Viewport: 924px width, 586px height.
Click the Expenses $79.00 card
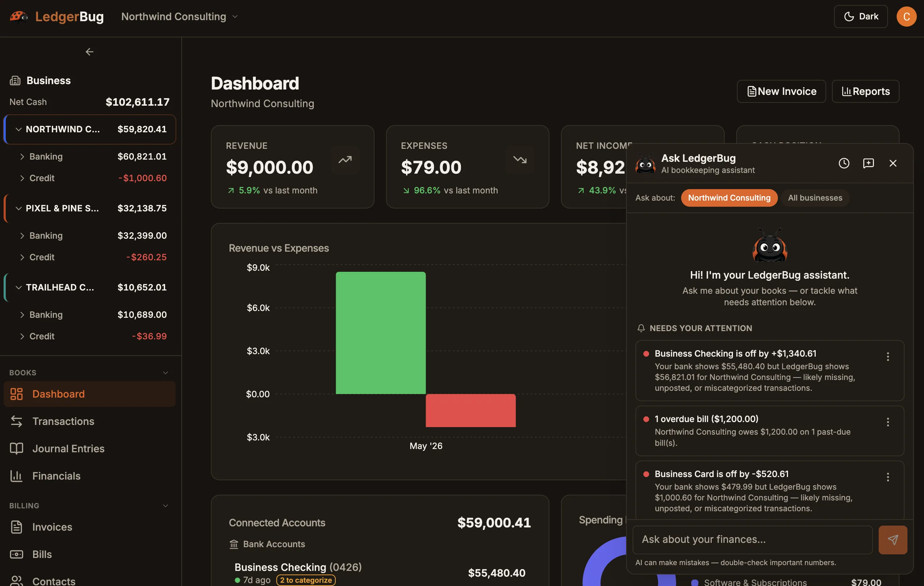467,167
